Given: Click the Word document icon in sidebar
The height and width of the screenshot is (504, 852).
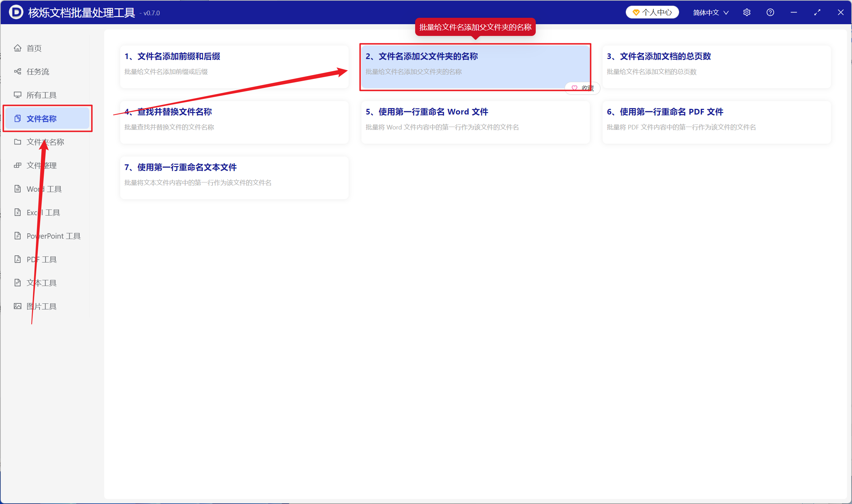Looking at the screenshot, I should (x=17, y=189).
